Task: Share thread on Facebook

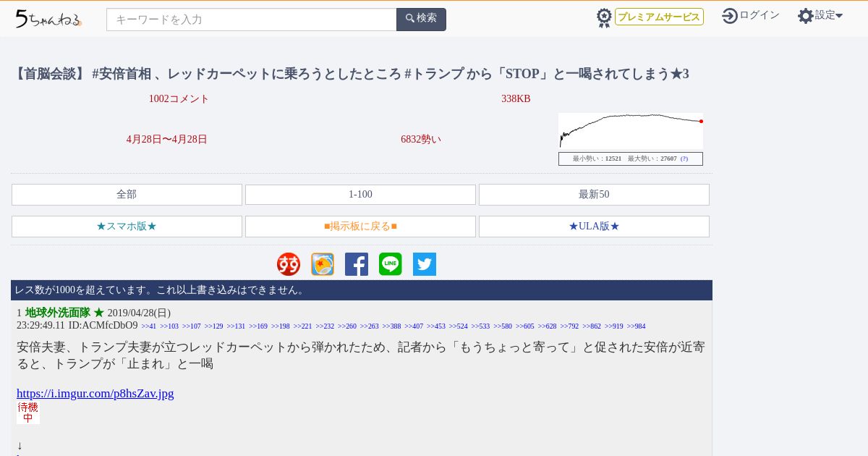Action: tap(357, 264)
